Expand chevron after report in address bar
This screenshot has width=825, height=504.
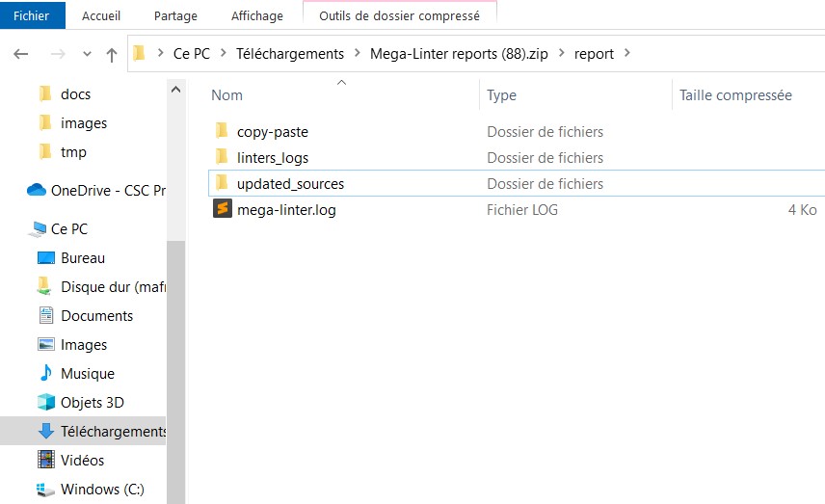(x=627, y=53)
